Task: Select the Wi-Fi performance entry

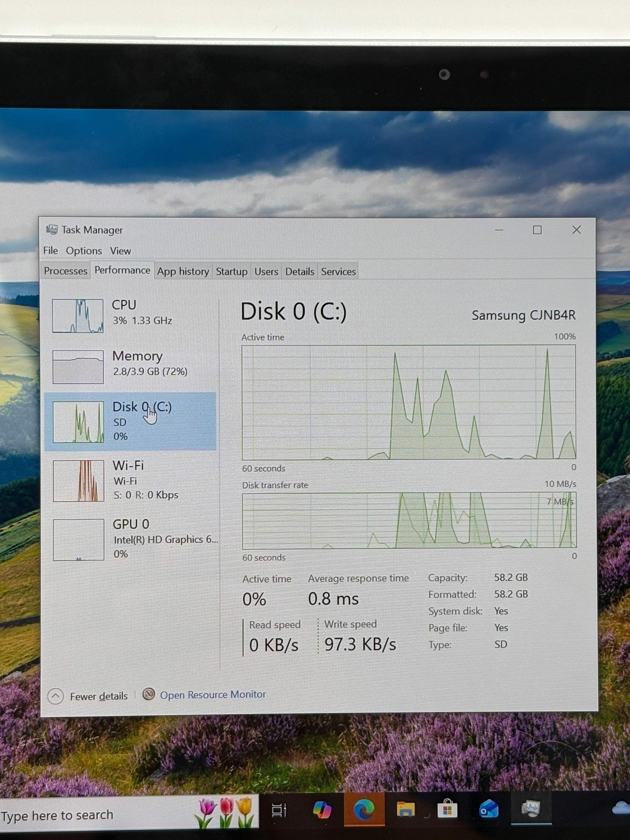Action: [130, 480]
